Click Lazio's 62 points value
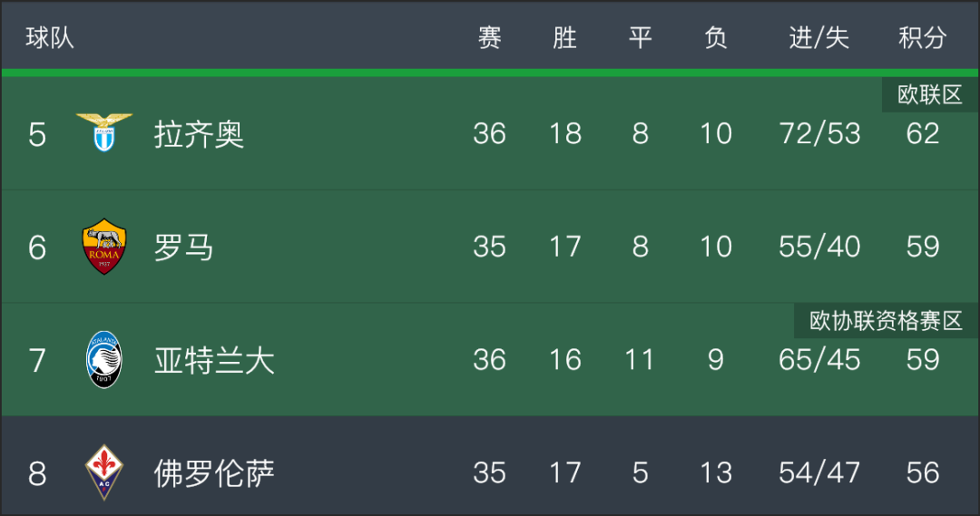 pyautogui.click(x=923, y=133)
